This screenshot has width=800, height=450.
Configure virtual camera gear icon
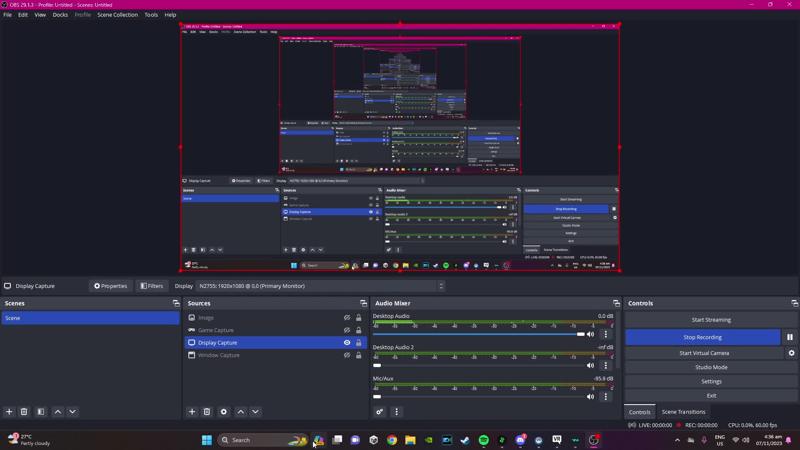pyautogui.click(x=791, y=353)
